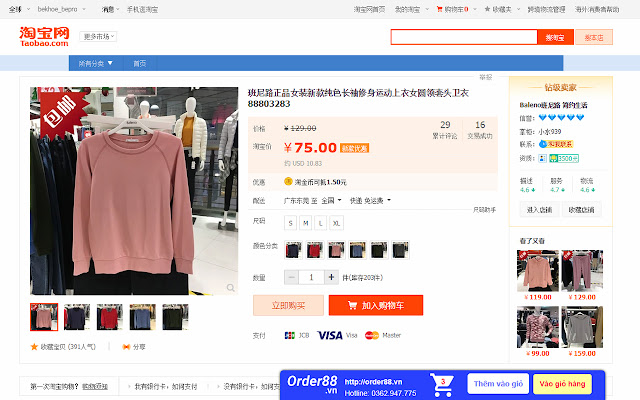Select size L
Screen dimensions: 640x400
[x=321, y=223]
